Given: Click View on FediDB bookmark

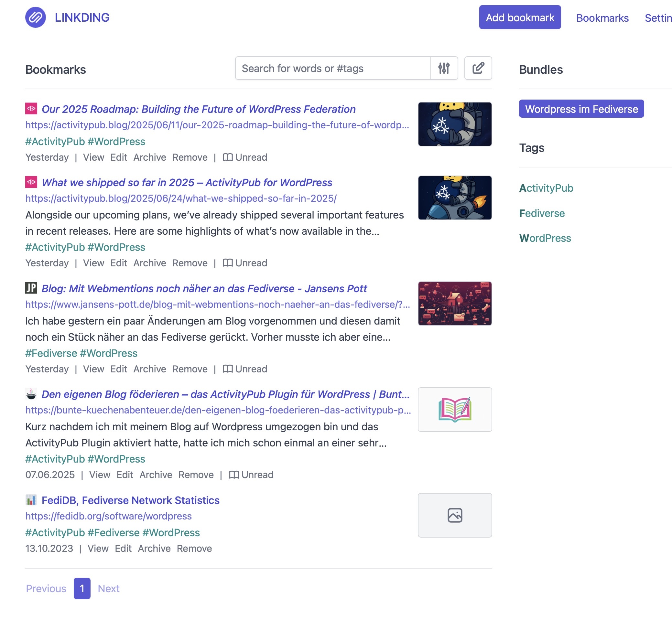Looking at the screenshot, I should (x=98, y=549).
